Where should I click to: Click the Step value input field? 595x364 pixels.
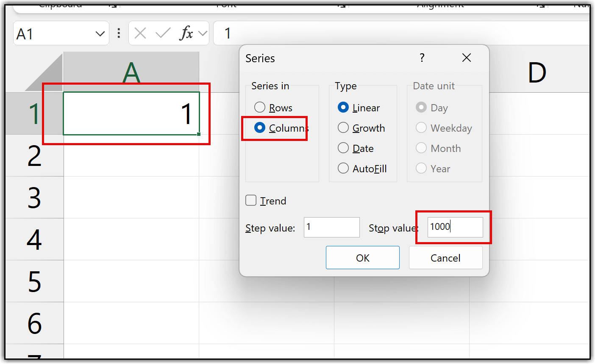click(331, 227)
